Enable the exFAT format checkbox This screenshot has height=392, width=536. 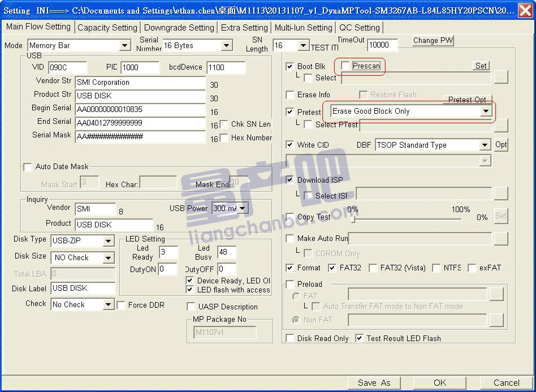pos(472,268)
